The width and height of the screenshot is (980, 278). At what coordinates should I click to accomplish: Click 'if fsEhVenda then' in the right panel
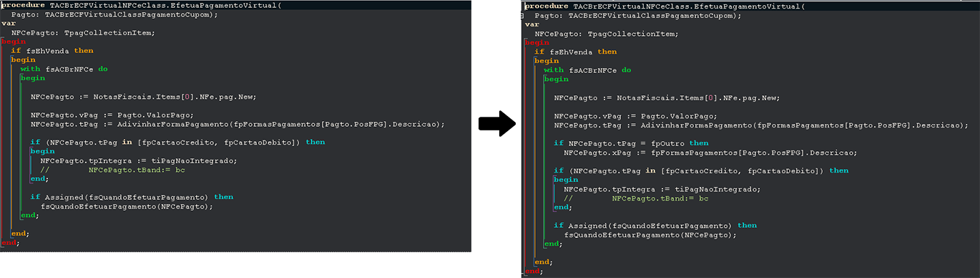(576, 52)
